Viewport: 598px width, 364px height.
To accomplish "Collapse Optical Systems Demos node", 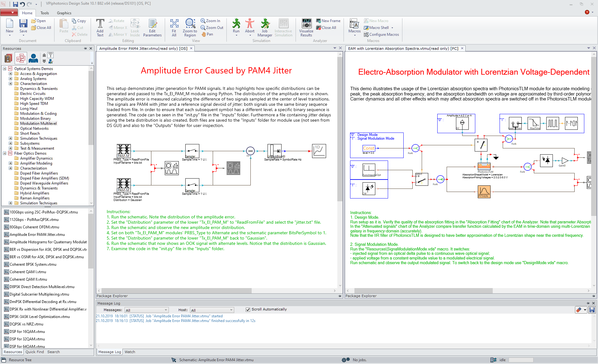I will (x=5, y=69).
